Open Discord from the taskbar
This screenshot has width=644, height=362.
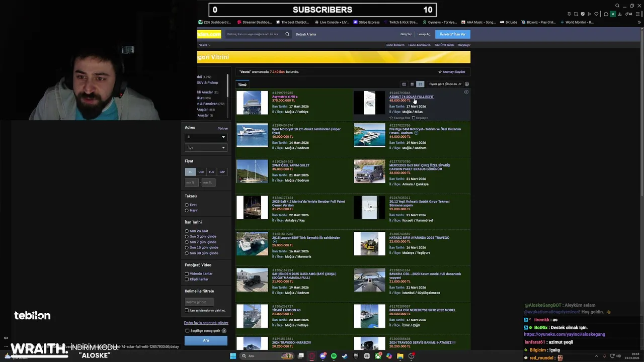pos(323,356)
